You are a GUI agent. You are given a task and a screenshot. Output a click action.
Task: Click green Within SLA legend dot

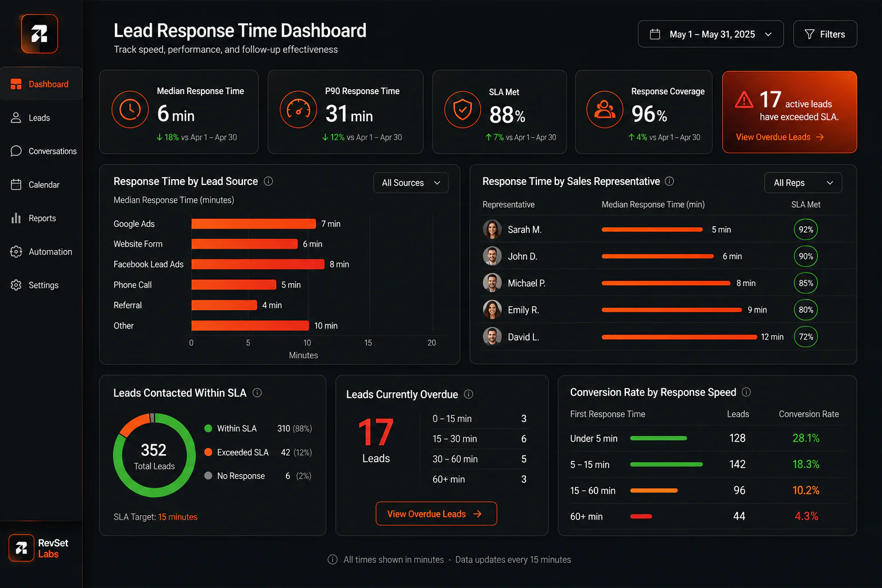[208, 428]
